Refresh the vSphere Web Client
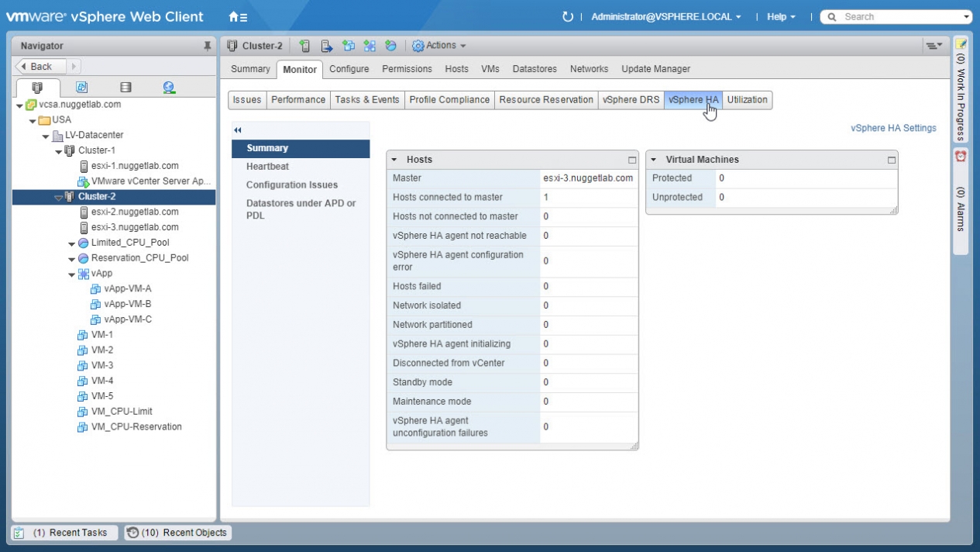 tap(567, 16)
